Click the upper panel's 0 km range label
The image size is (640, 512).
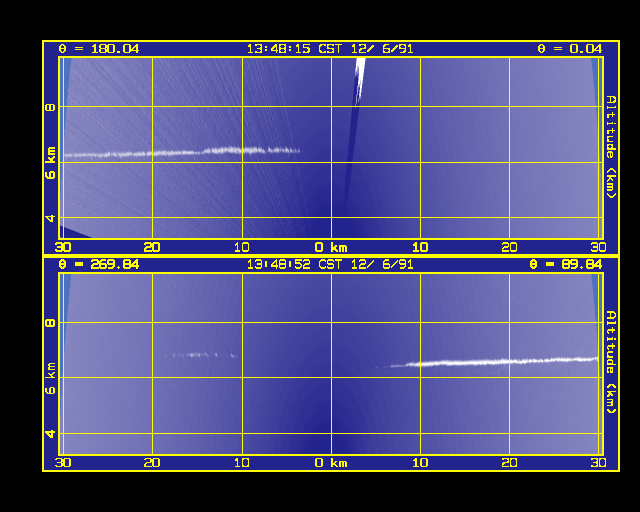coord(331,247)
